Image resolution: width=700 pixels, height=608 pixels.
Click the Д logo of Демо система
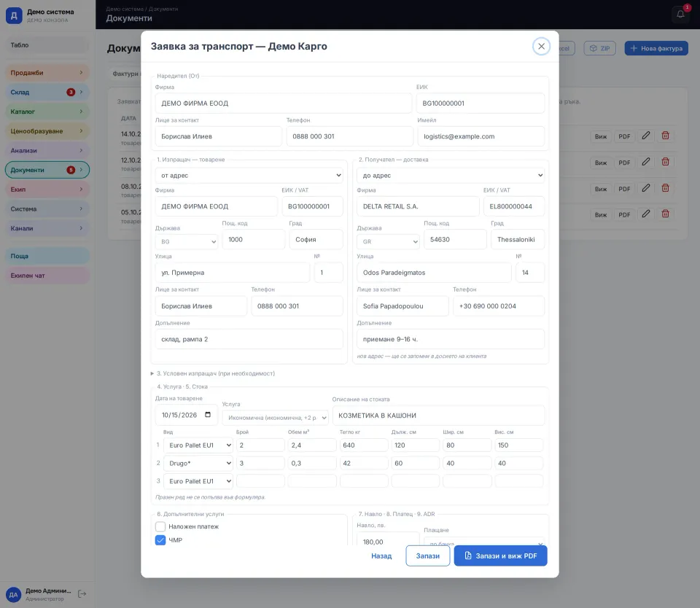click(14, 15)
